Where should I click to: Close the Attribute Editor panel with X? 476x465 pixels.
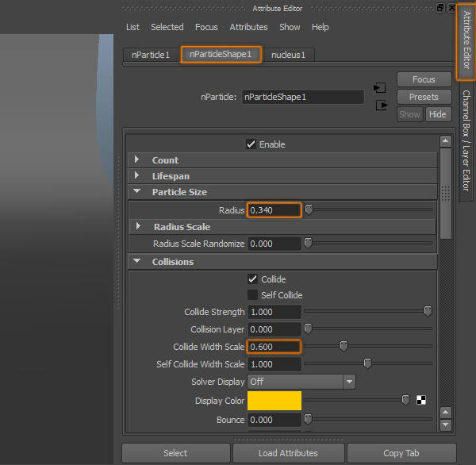pyautogui.click(x=452, y=8)
